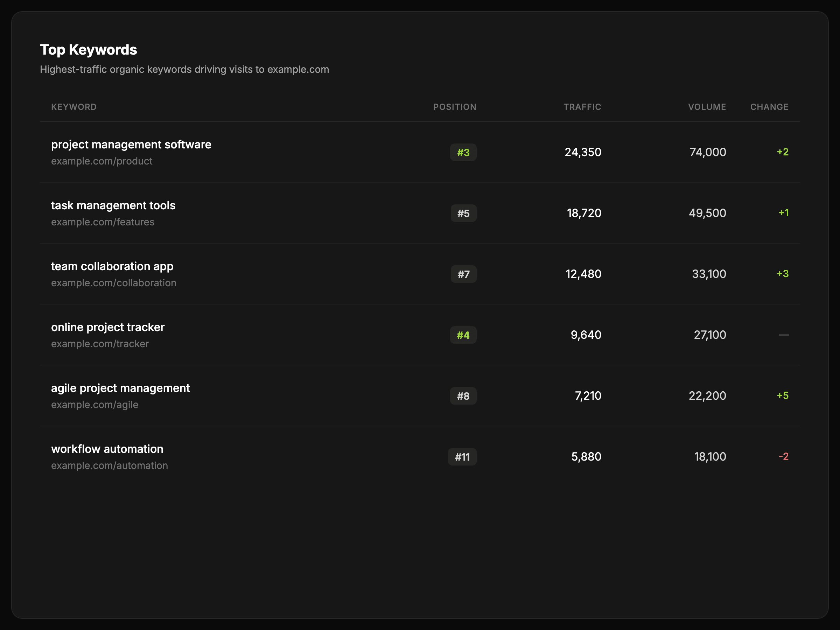Image resolution: width=840 pixels, height=630 pixels.
Task: Select the 'task management tools' keyword
Action: coord(113,205)
